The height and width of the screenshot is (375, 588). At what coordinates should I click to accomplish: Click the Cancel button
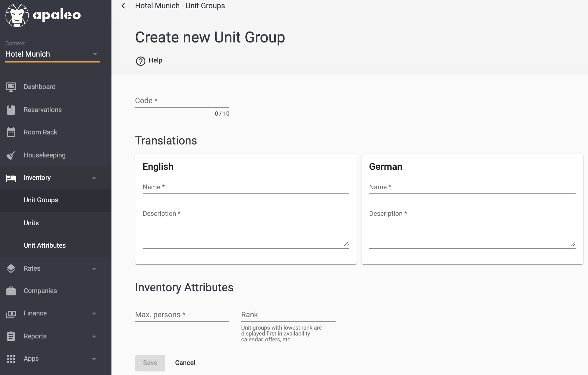[x=185, y=363]
